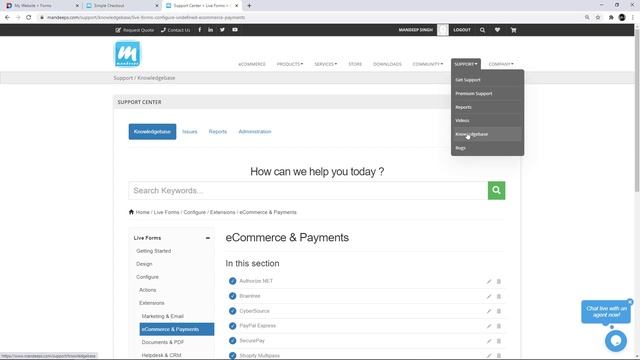Switch to the Administration tab
640x360 pixels.
click(255, 131)
